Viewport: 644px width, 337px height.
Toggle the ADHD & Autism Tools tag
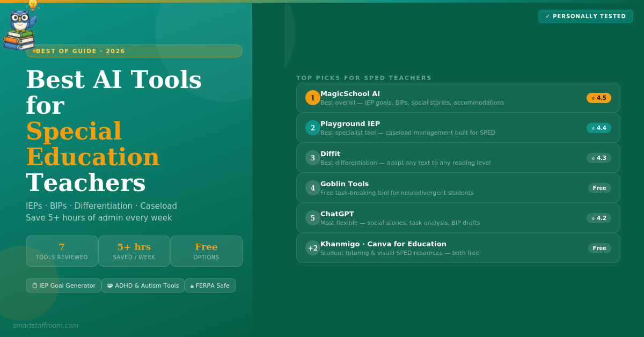click(x=143, y=285)
